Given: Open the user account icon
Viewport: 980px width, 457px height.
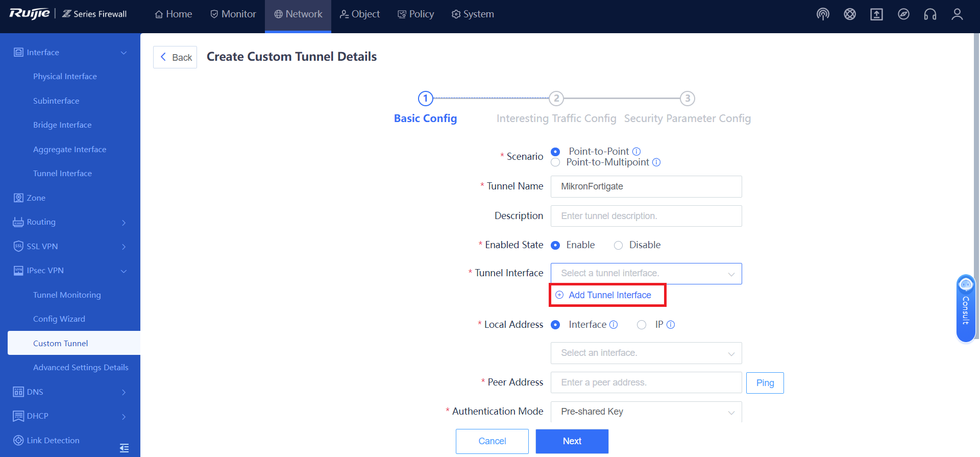Looking at the screenshot, I should point(957,14).
